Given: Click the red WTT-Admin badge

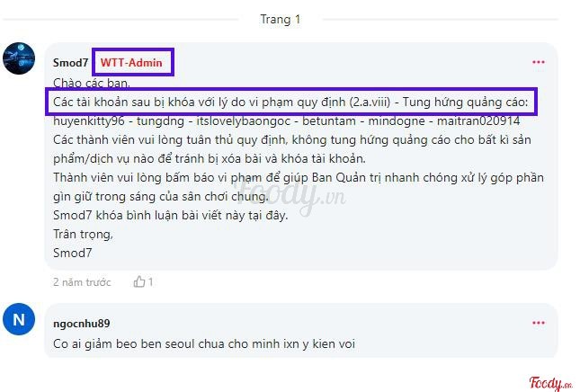Looking at the screenshot, I should [x=131, y=63].
